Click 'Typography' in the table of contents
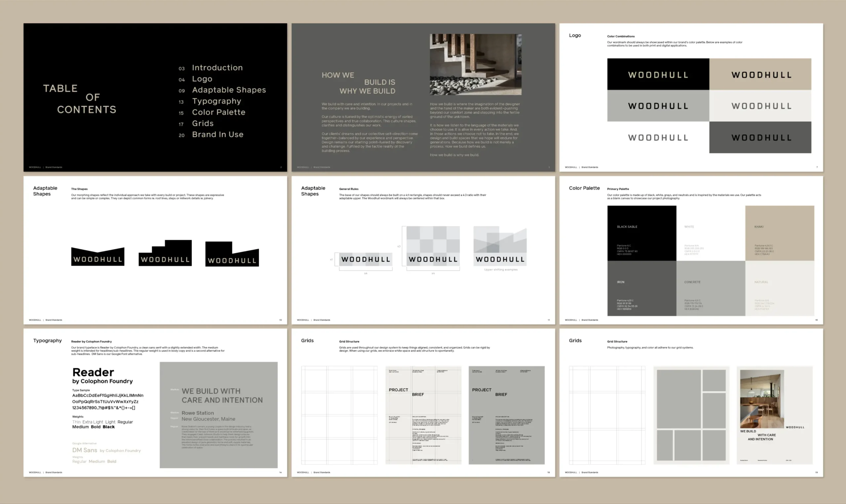 (216, 101)
